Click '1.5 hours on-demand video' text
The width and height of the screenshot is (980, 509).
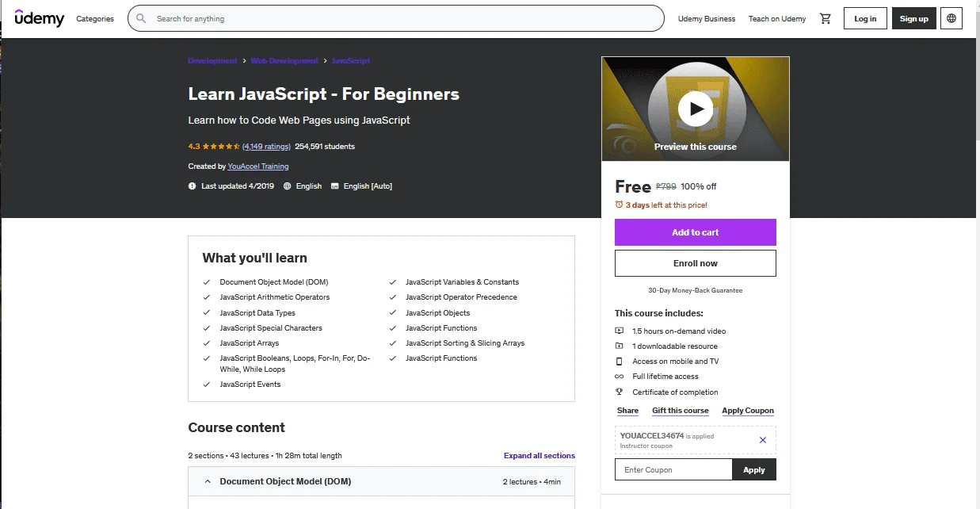click(679, 331)
